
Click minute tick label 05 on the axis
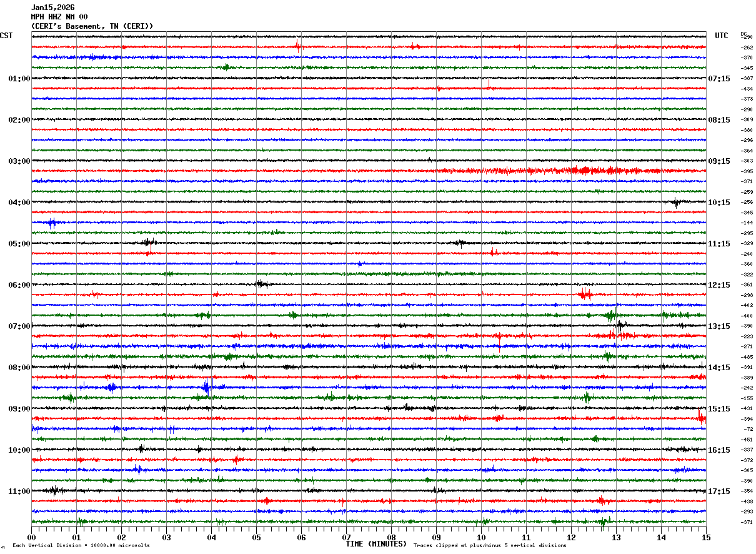point(256,537)
